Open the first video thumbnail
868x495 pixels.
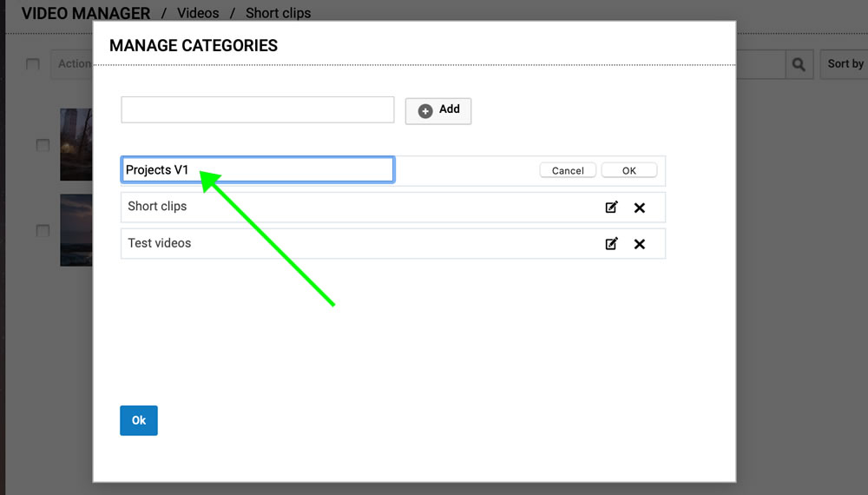(x=76, y=144)
